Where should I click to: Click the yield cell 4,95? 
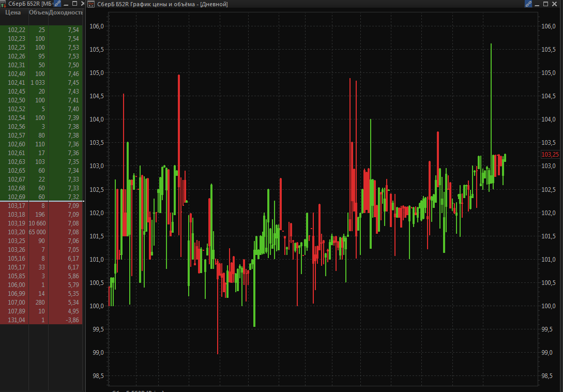(x=73, y=311)
